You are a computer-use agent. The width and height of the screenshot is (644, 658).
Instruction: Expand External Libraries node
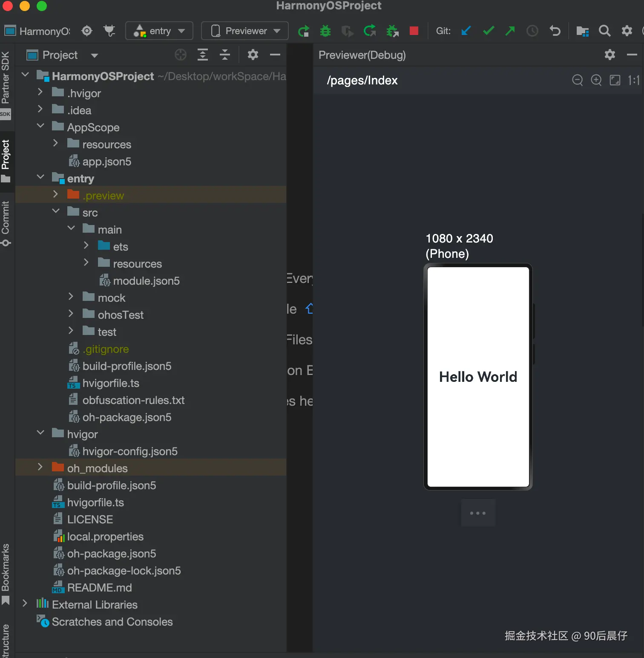coord(25,603)
